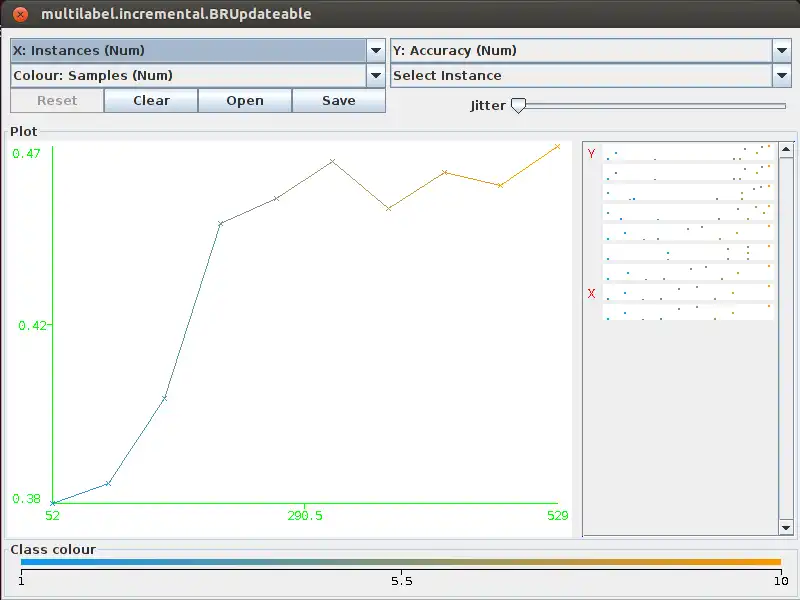Screen dimensions: 800x600
Task: Click the Jitter slider handle
Action: pos(518,104)
